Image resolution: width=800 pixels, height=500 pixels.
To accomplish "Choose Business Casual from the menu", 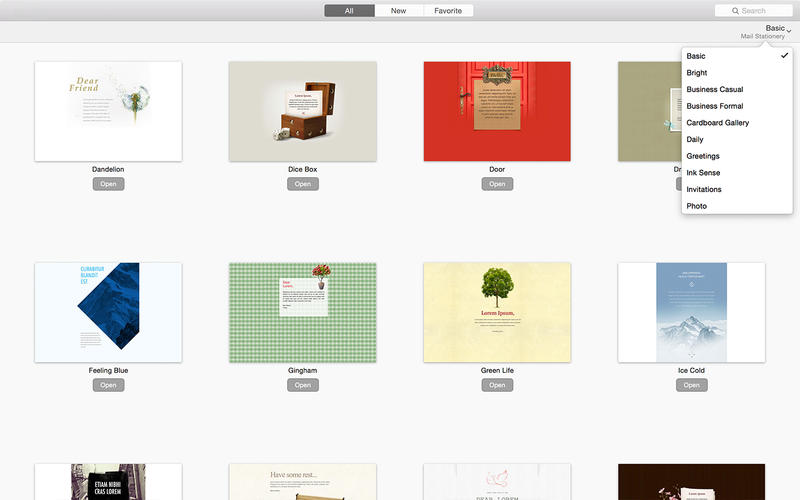I will point(737,89).
